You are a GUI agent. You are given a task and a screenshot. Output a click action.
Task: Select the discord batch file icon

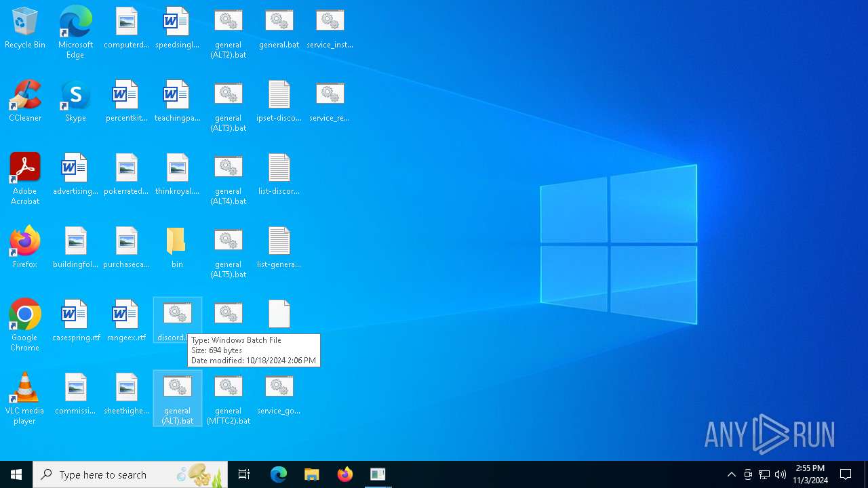(x=177, y=320)
